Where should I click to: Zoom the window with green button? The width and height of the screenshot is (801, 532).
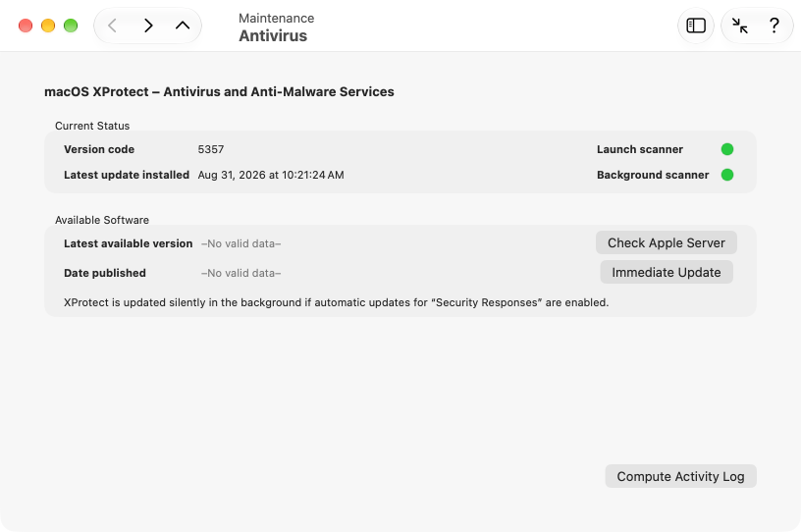pyautogui.click(x=71, y=26)
